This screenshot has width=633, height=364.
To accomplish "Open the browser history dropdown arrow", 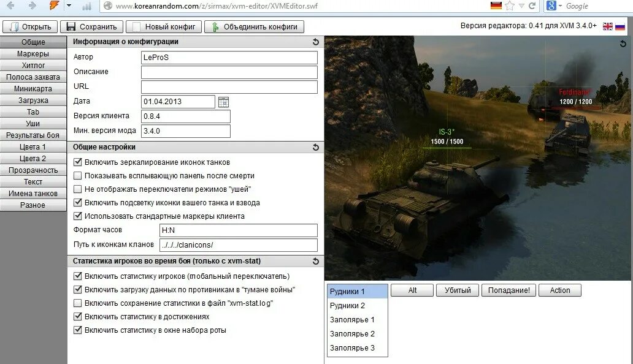I will (69, 6).
